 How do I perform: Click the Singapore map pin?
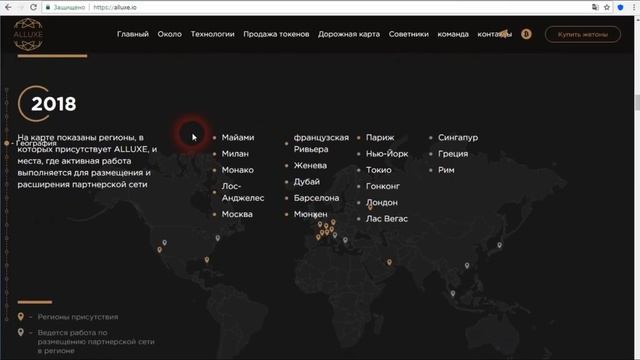point(453,293)
